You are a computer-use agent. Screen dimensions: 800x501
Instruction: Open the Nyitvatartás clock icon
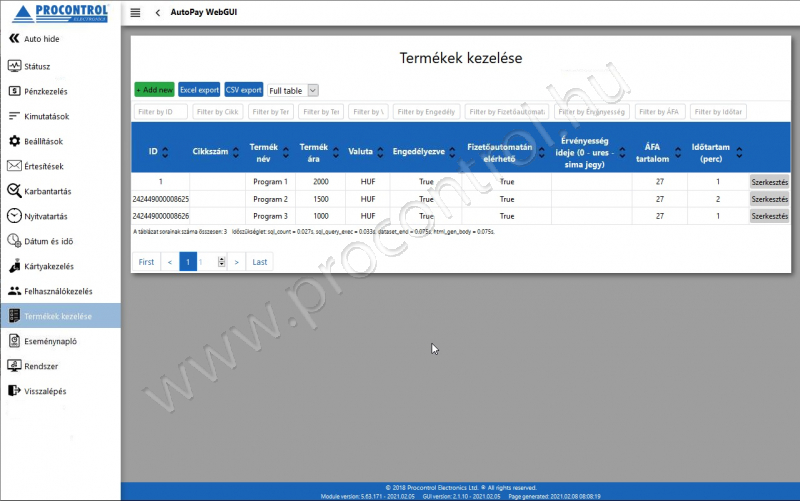click(x=14, y=216)
